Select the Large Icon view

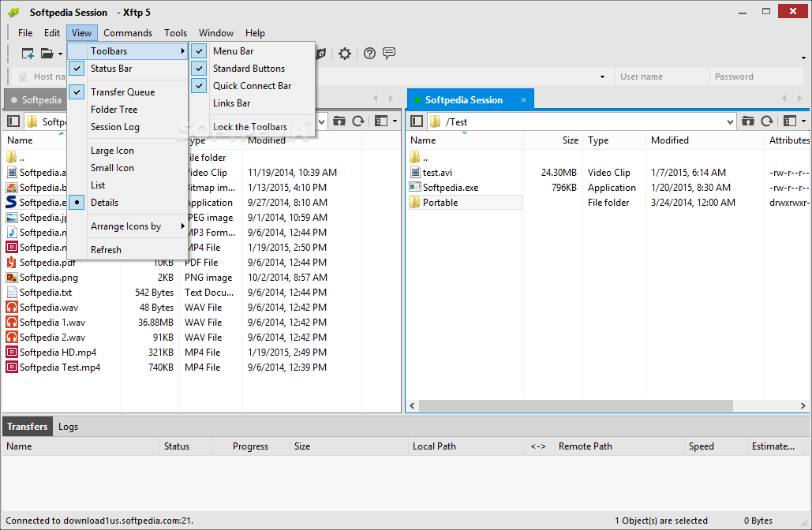[x=128, y=151]
